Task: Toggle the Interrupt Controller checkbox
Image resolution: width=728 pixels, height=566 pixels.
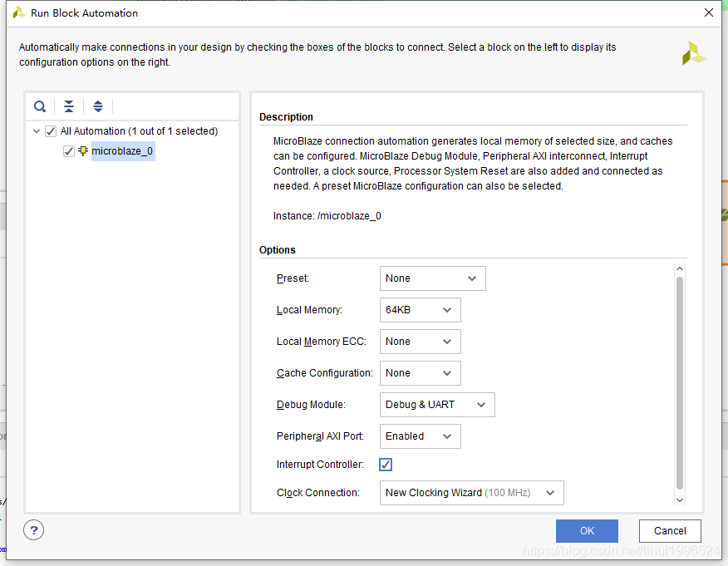Action: click(x=386, y=465)
